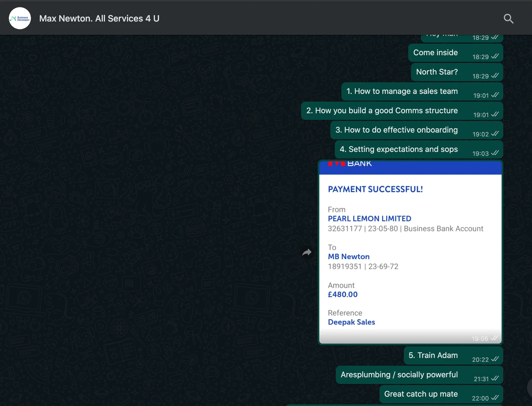Click the read-receipt ticks on 'Come inside' message
The image size is (532, 406).
(495, 56)
